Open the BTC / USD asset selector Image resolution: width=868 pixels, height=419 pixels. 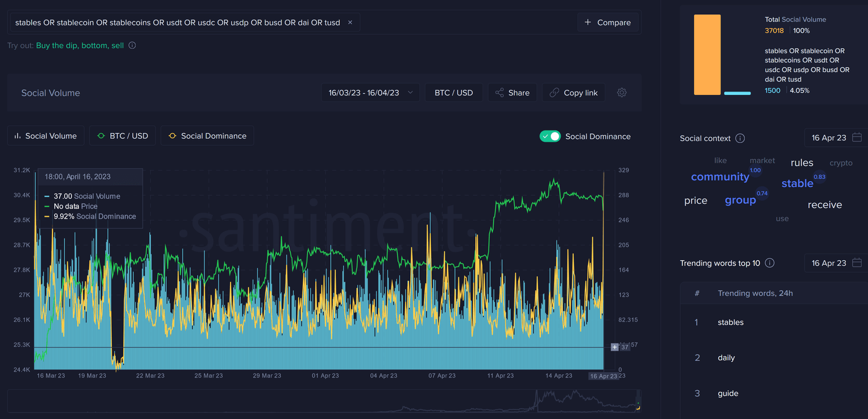click(x=453, y=92)
